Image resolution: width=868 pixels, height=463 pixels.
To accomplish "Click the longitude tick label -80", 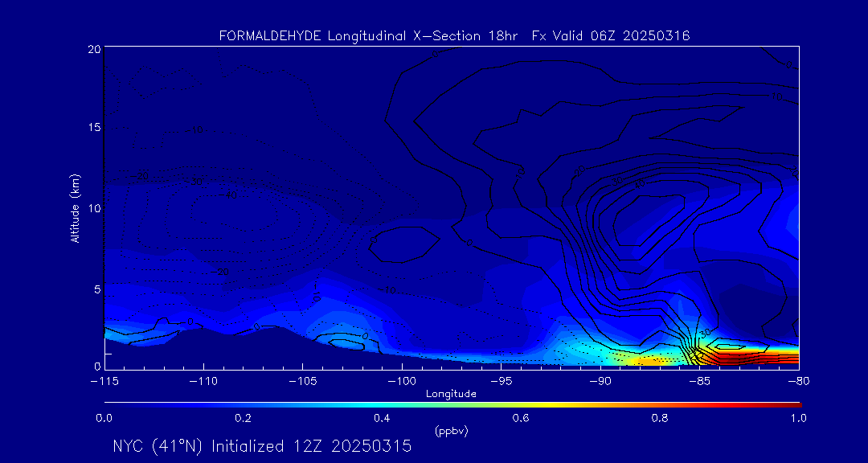I will (798, 382).
